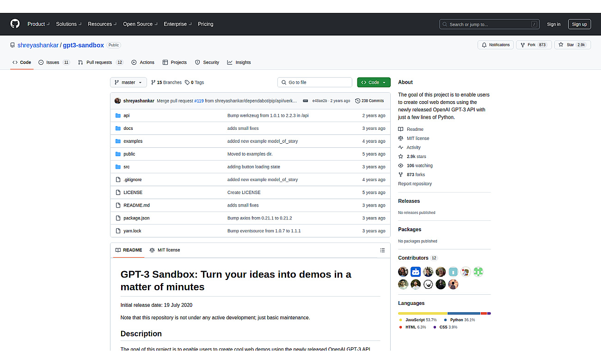The height and width of the screenshot is (364, 601).
Task: Click the yellow JavaScript language bar segment
Action: [423, 313]
